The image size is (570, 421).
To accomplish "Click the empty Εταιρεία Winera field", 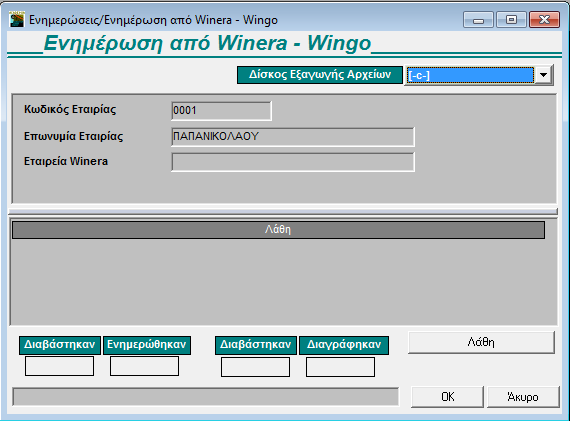I will click(x=293, y=162).
